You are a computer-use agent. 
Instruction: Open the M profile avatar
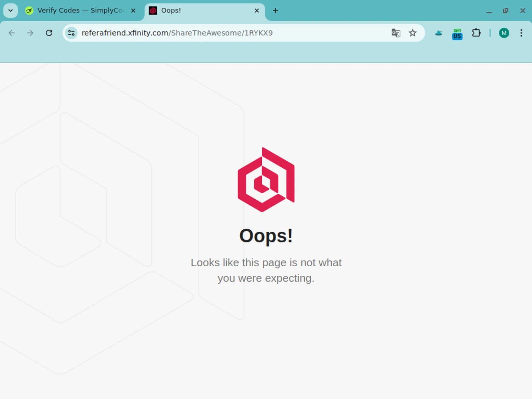[504, 33]
